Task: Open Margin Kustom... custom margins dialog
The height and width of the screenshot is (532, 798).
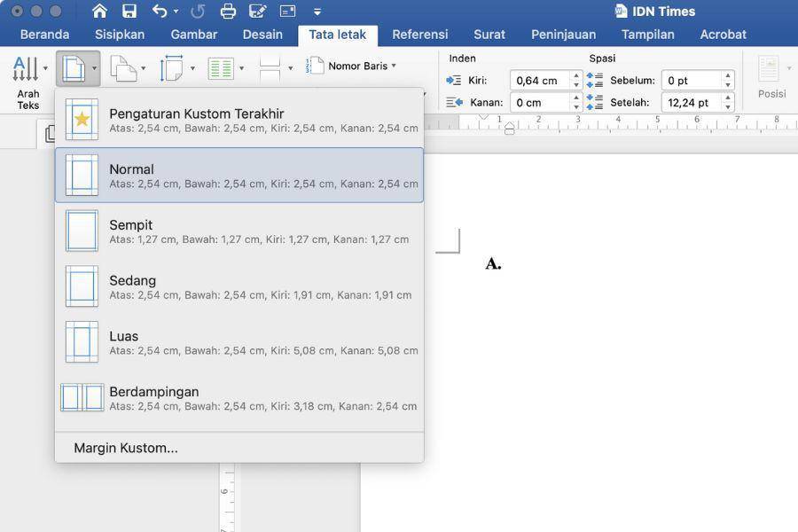Action: 239,448
